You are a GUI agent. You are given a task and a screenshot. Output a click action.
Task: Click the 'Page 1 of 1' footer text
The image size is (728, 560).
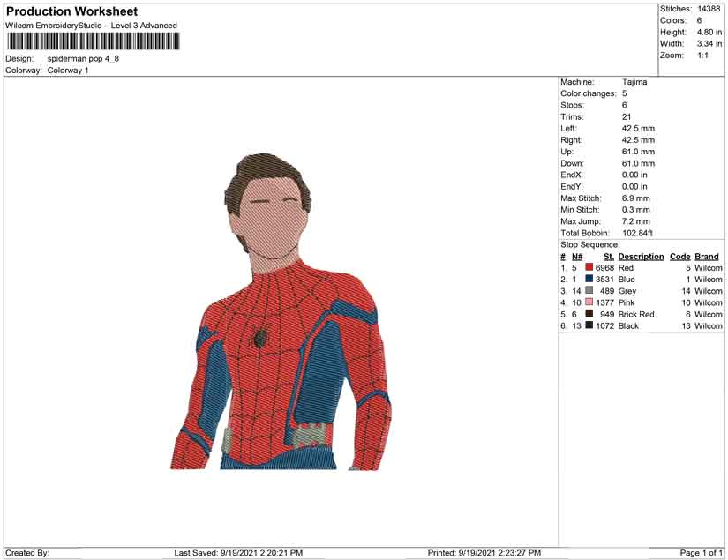pyautogui.click(x=701, y=553)
